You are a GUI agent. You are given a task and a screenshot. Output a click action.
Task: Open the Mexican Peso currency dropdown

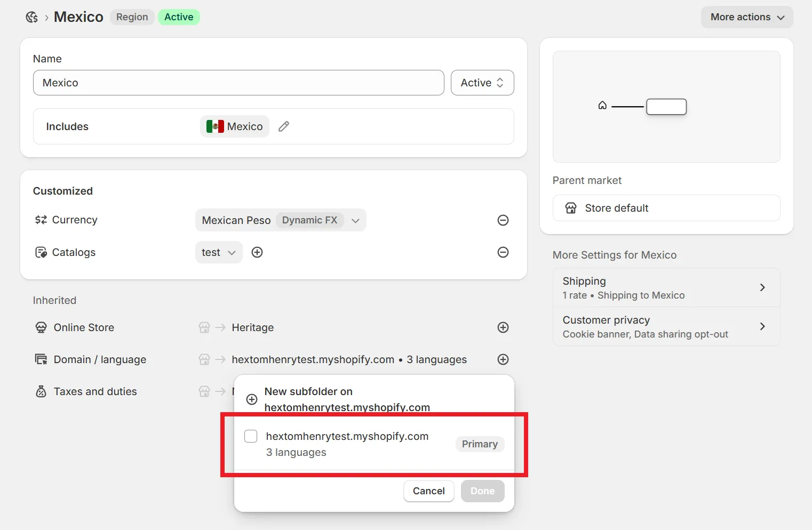[281, 220]
